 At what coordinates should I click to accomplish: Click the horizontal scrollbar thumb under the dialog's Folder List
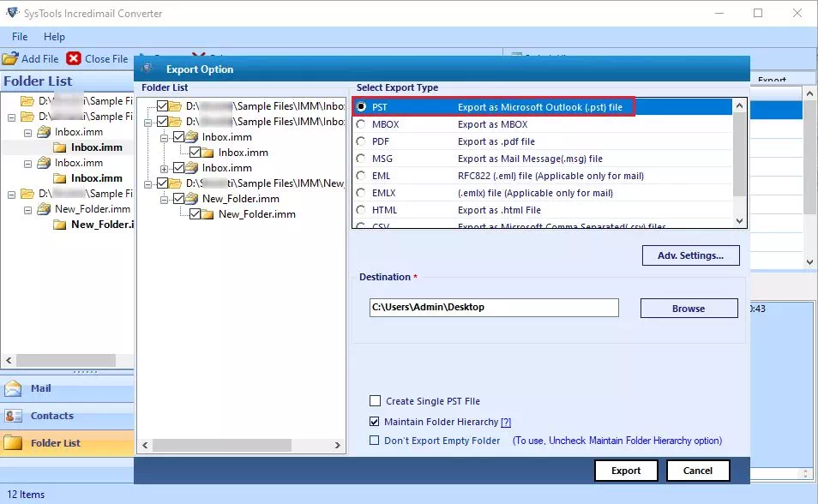click(x=222, y=445)
